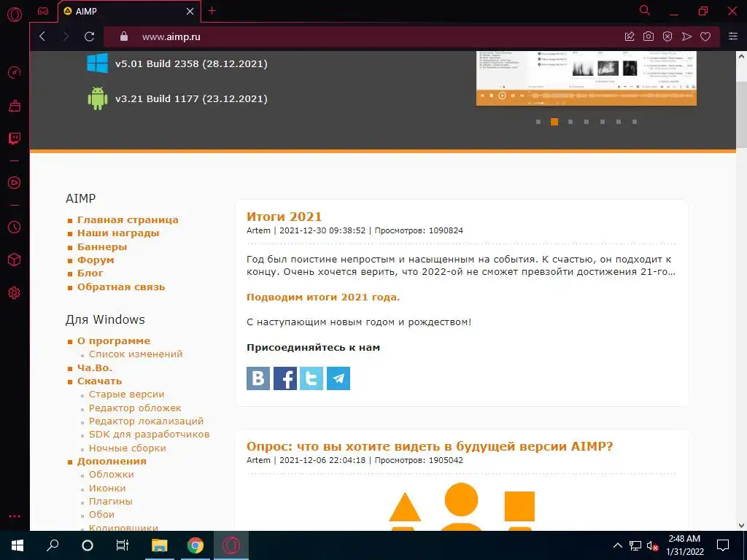The height and width of the screenshot is (560, 747).
Task: Open the Telegram social icon
Action: tap(338, 378)
